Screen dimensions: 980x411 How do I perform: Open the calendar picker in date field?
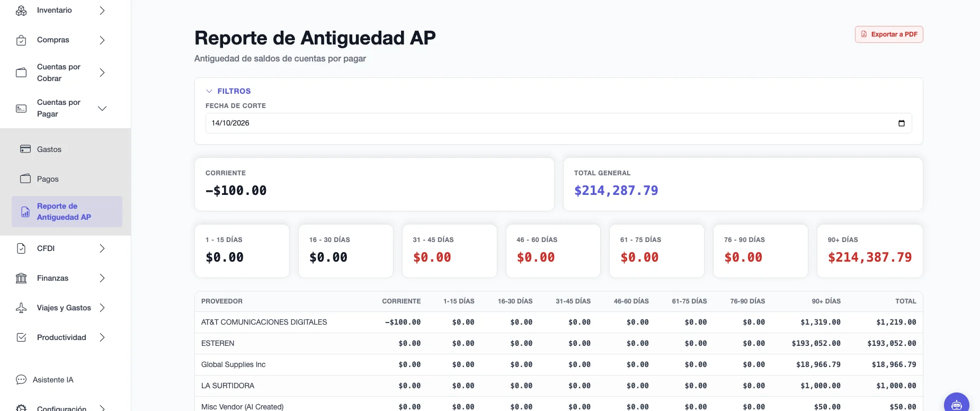[x=902, y=123]
